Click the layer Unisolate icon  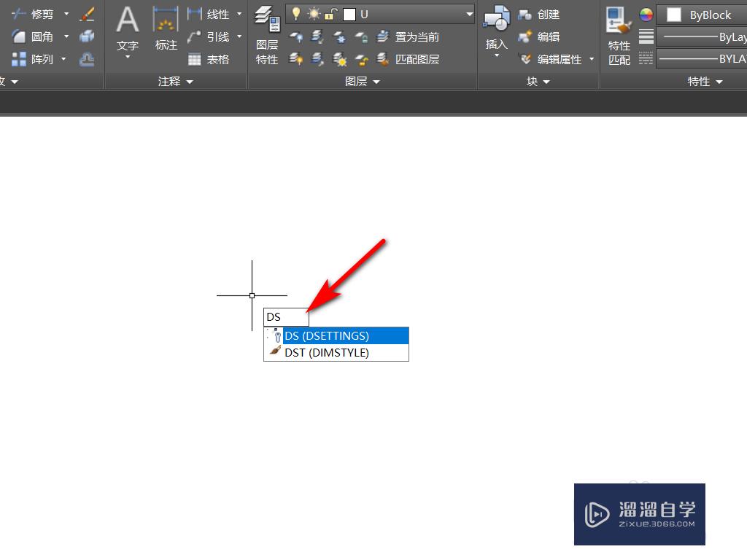point(317,59)
